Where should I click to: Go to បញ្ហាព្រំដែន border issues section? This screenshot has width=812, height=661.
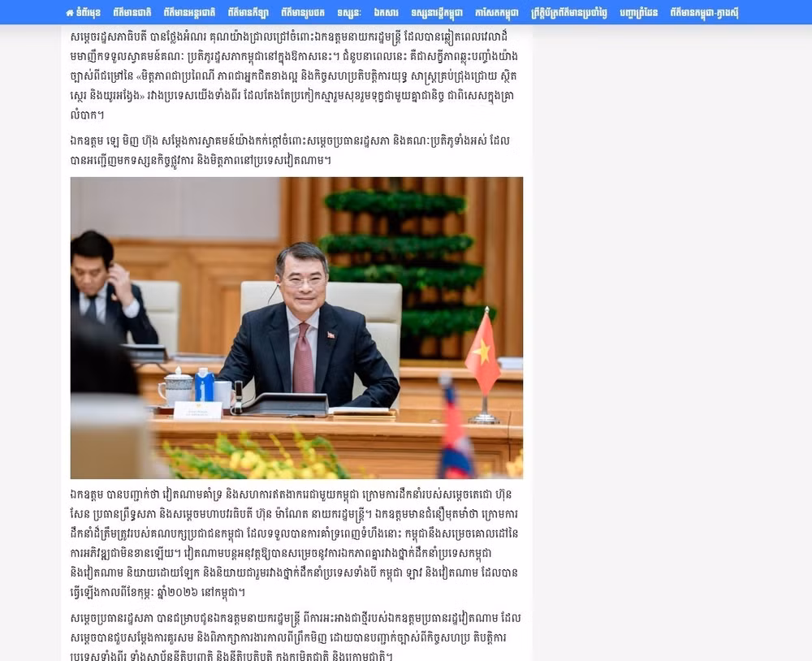tap(638, 12)
